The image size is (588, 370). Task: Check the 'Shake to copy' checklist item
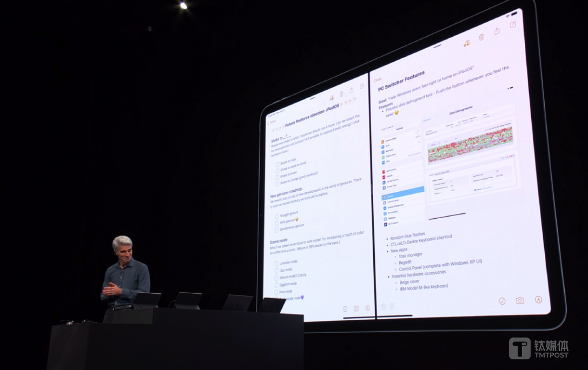pos(278,165)
